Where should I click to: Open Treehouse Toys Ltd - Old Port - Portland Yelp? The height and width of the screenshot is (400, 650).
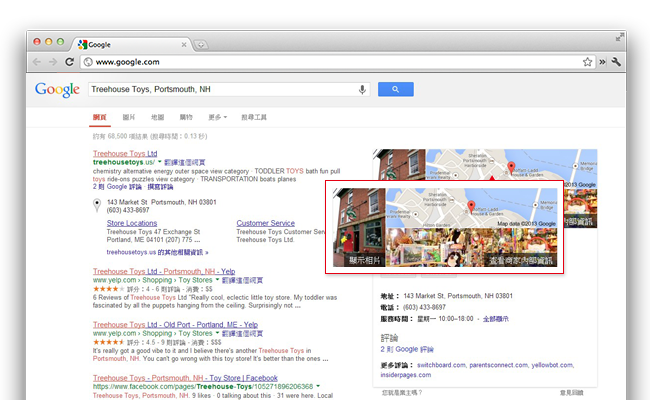point(175,325)
